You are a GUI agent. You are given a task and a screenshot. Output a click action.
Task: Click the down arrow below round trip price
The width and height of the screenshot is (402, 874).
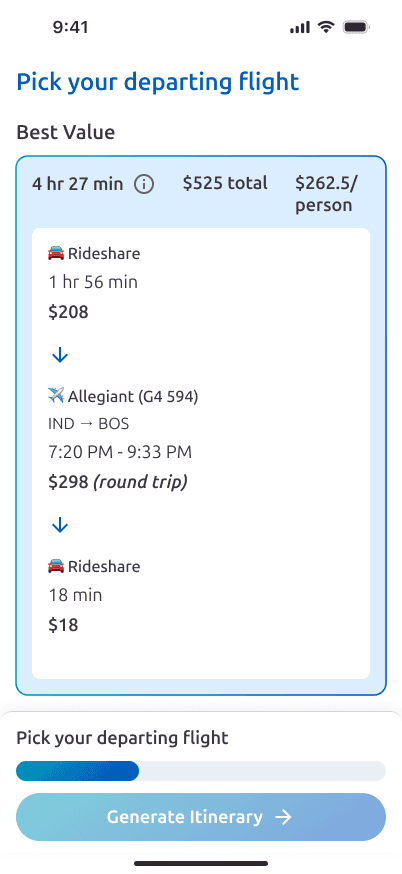coord(60,525)
